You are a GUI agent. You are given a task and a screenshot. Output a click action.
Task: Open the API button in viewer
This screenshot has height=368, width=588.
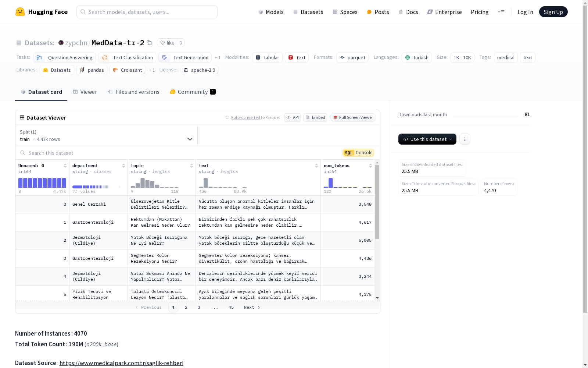(x=293, y=117)
